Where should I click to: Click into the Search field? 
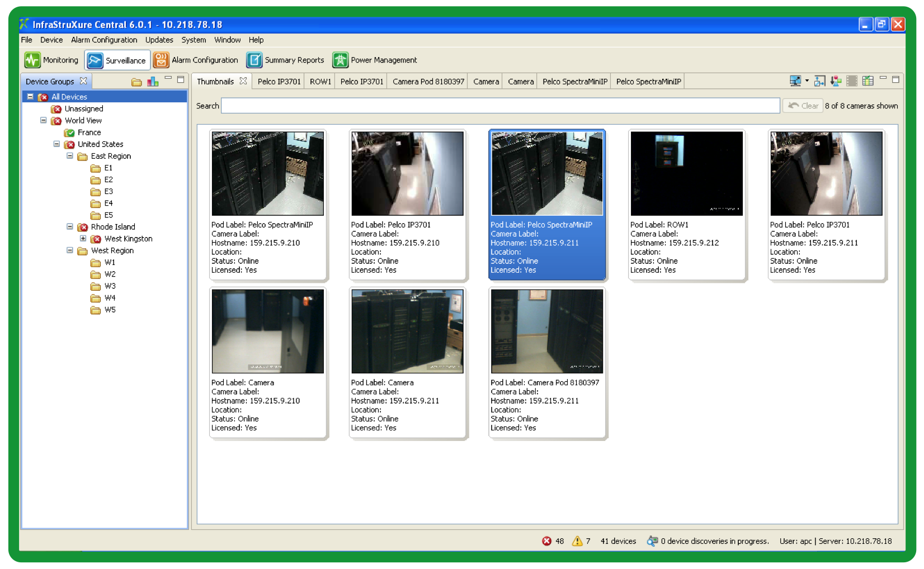pyautogui.click(x=500, y=106)
